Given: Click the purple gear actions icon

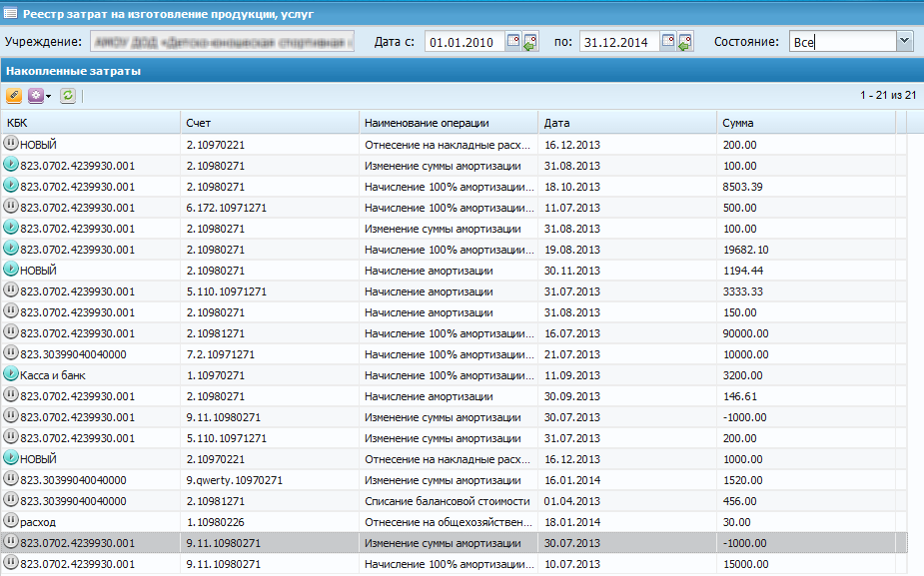Looking at the screenshot, I should pos(36,96).
